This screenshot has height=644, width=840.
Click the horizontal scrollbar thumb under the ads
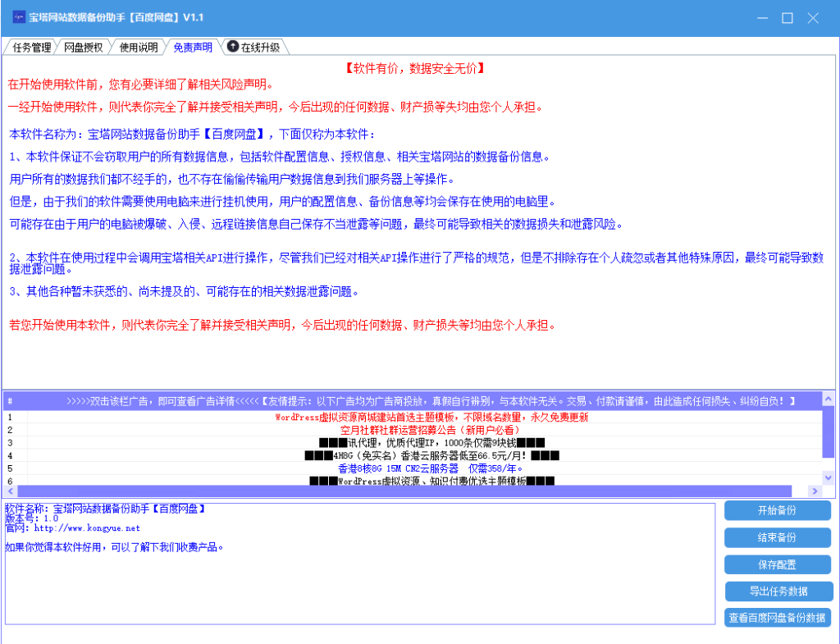404,491
